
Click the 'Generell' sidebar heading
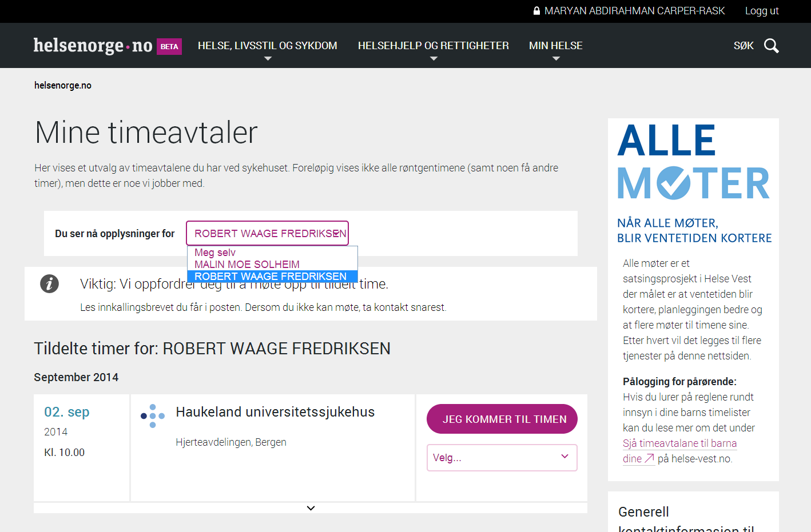[643, 512]
